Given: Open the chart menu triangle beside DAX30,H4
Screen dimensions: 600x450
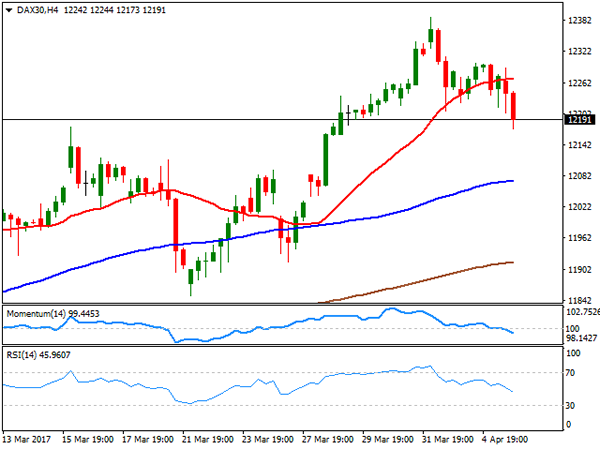Looking at the screenshot, I should coord(9,11).
